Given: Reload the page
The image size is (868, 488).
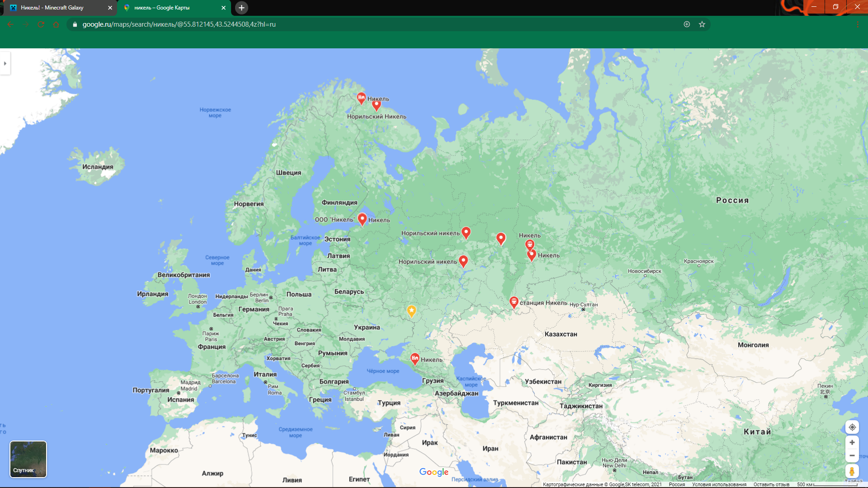Looking at the screenshot, I should (41, 24).
